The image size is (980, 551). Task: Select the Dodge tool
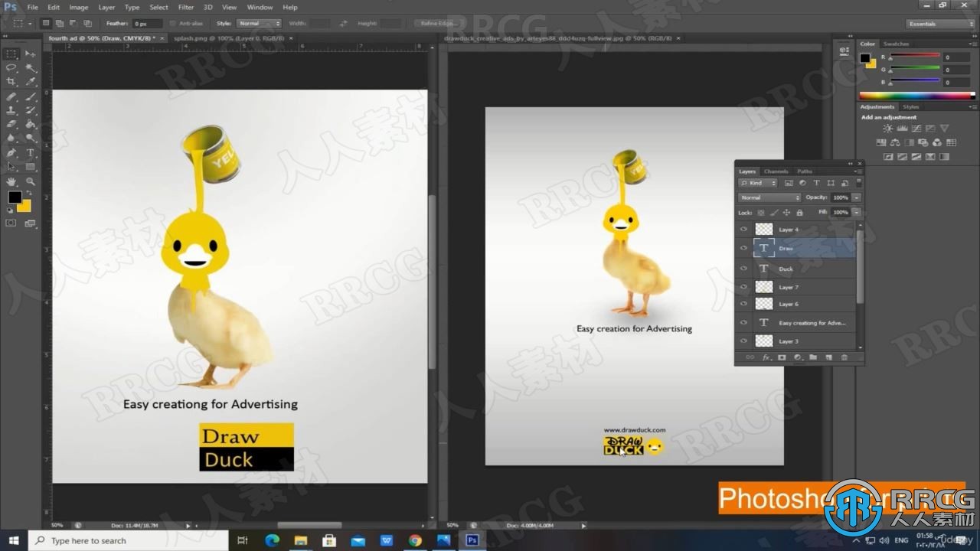31,139
